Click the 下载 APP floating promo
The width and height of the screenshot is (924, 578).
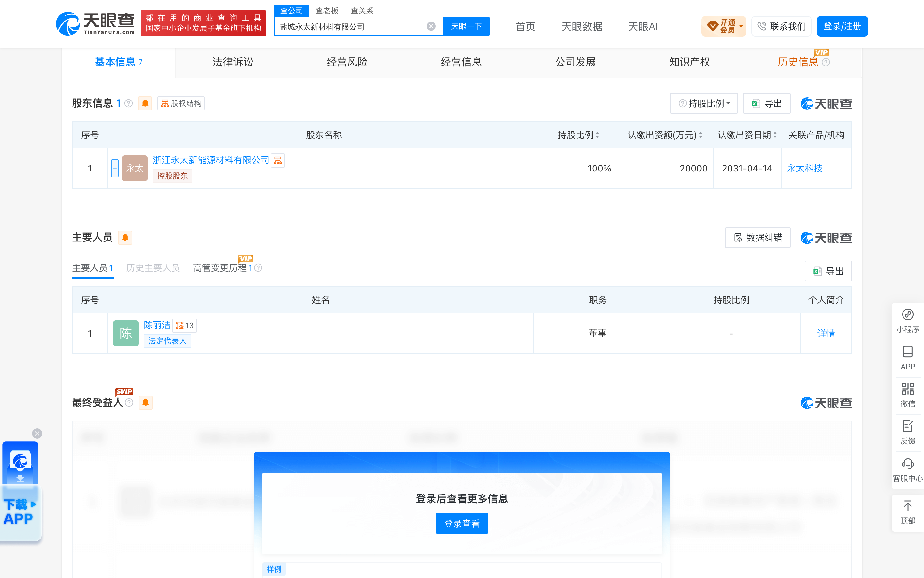[20, 491]
